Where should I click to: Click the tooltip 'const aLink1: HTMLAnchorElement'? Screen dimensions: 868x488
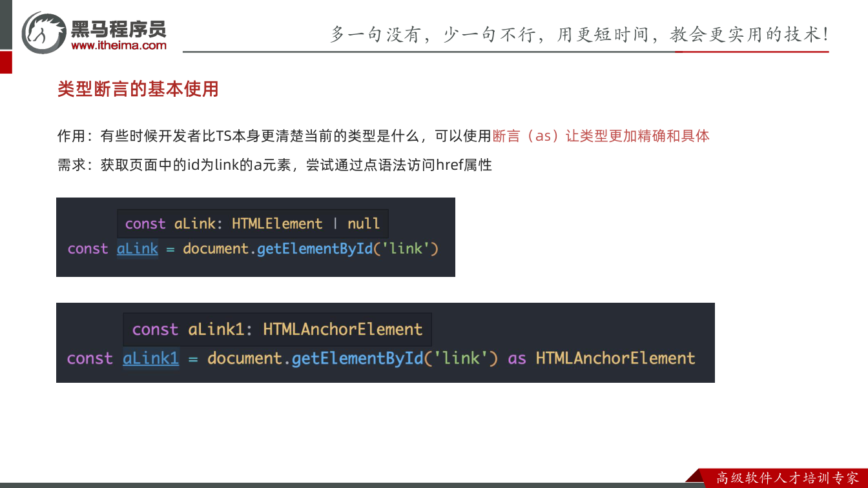click(277, 329)
